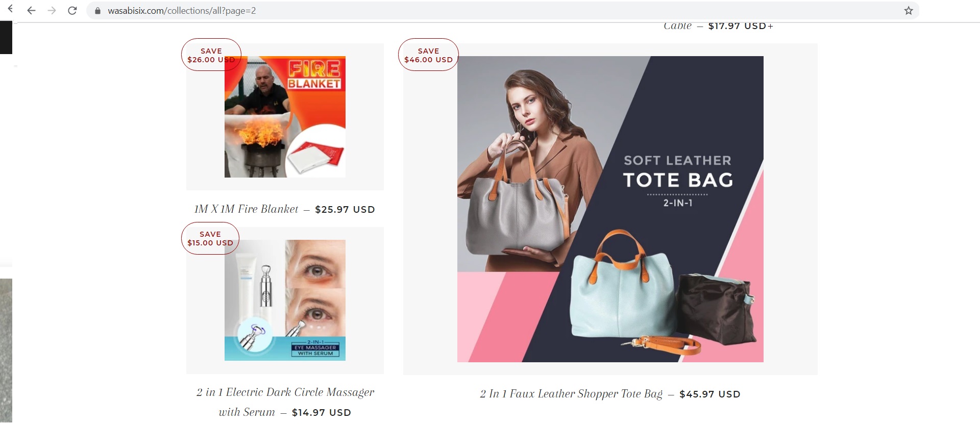Click the $14.97 USD massager price
Image resolution: width=980 pixels, height=424 pixels.
click(322, 413)
